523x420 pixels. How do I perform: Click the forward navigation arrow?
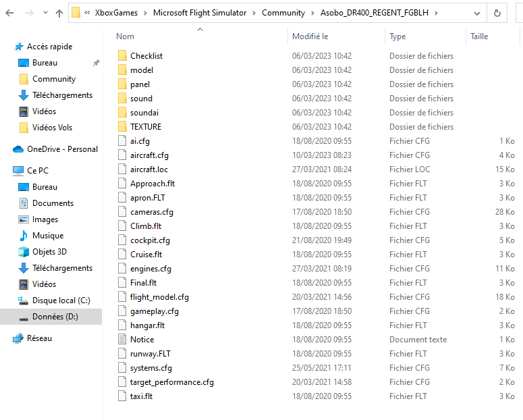[x=30, y=13]
